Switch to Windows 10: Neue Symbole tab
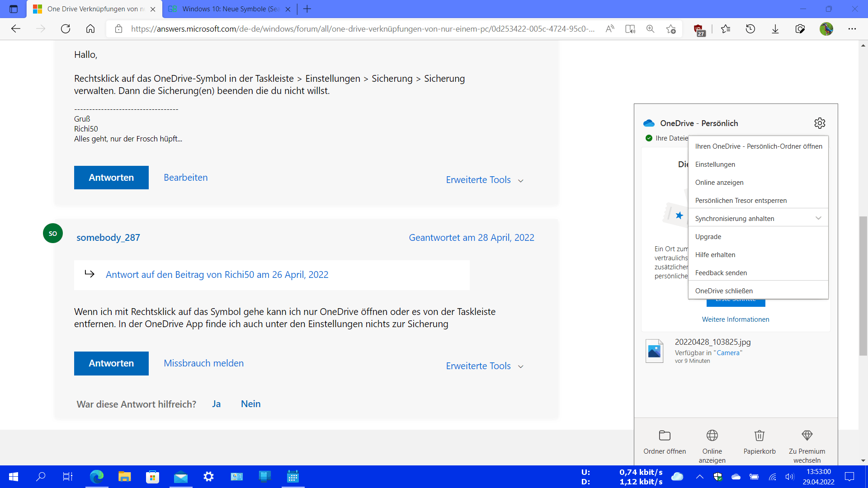Image resolution: width=868 pixels, height=488 pixels. coord(230,9)
